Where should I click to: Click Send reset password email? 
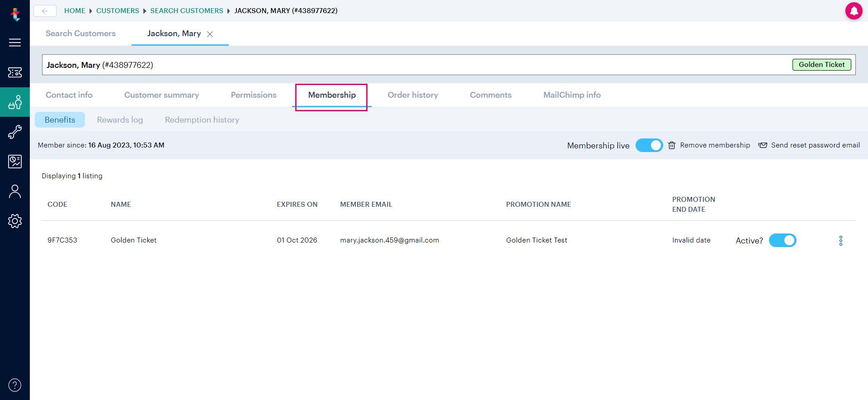pyautogui.click(x=815, y=145)
